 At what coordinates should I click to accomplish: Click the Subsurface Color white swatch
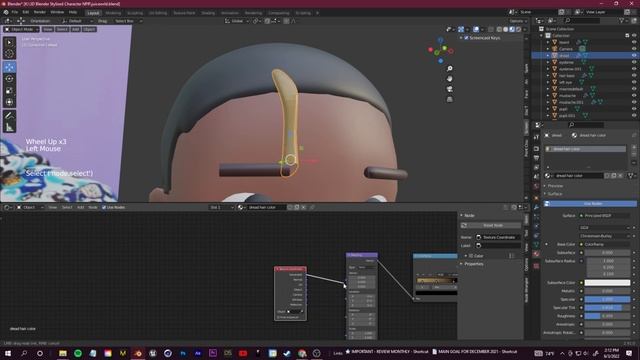(607, 282)
